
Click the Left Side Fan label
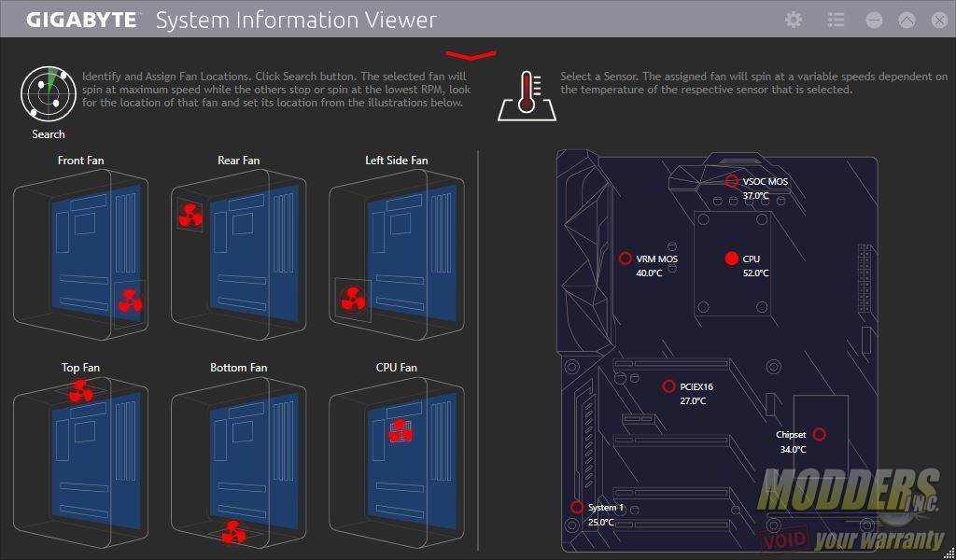[x=396, y=161]
